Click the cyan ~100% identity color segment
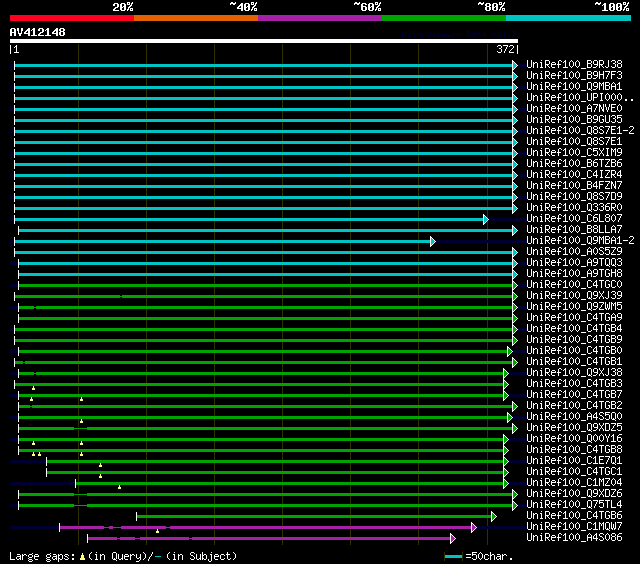Viewport: 640px width, 564px height. 567,17
